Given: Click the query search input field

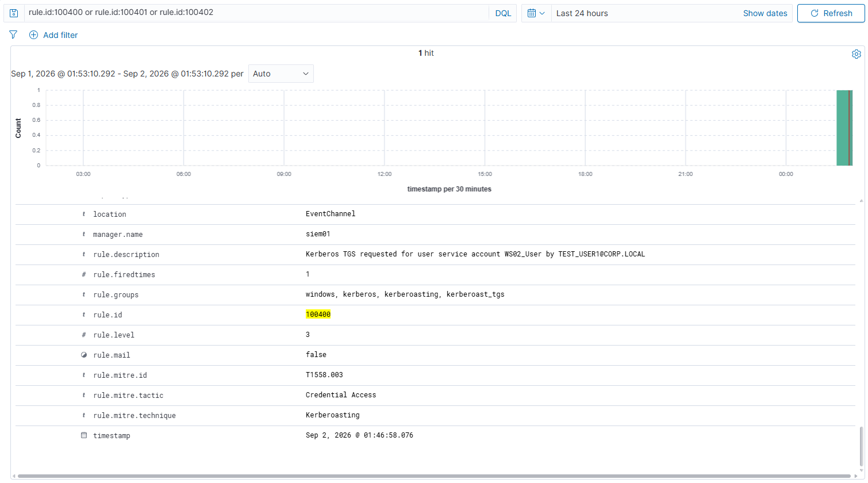Looking at the screenshot, I should point(256,13).
